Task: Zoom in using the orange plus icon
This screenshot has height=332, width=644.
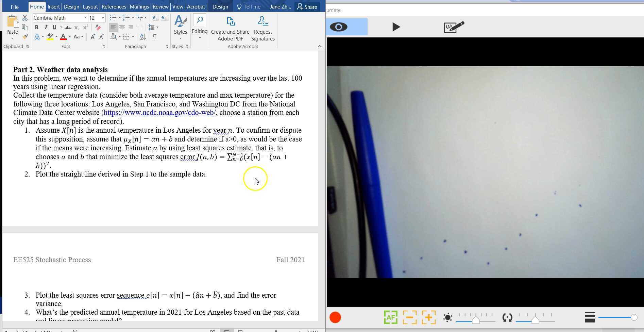Action: [429, 317]
